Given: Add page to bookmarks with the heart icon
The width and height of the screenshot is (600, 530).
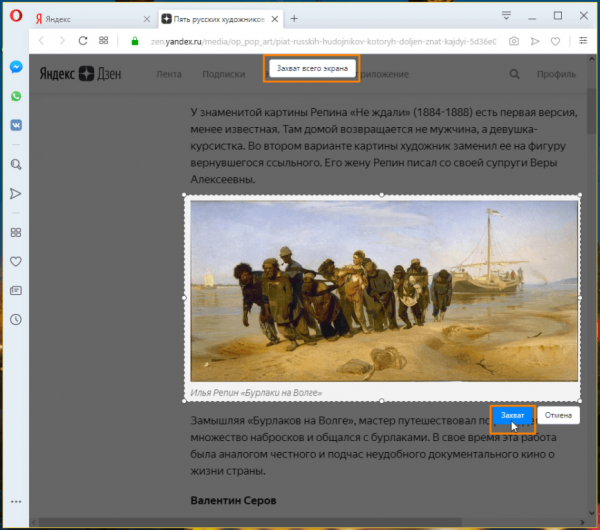Looking at the screenshot, I should [555, 41].
